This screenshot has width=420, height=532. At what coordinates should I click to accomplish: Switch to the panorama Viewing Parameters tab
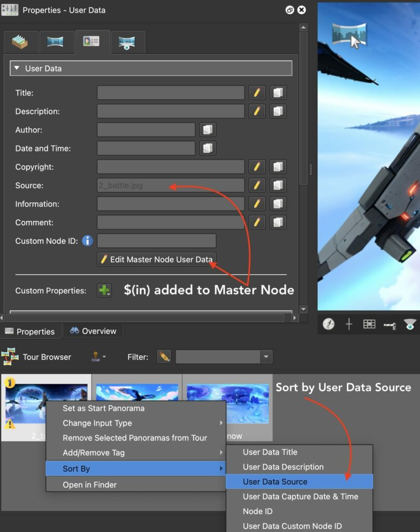click(55, 42)
